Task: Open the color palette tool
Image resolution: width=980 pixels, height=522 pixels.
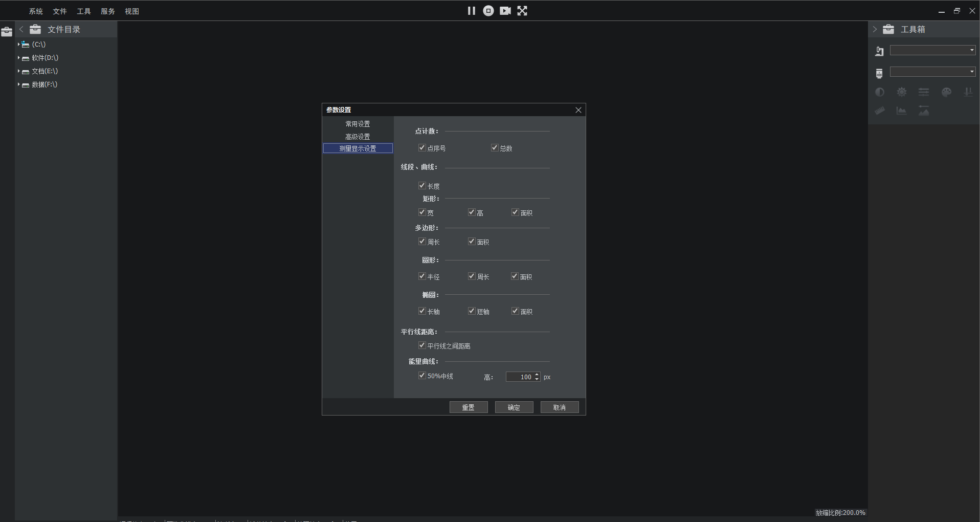Action: pyautogui.click(x=947, y=92)
